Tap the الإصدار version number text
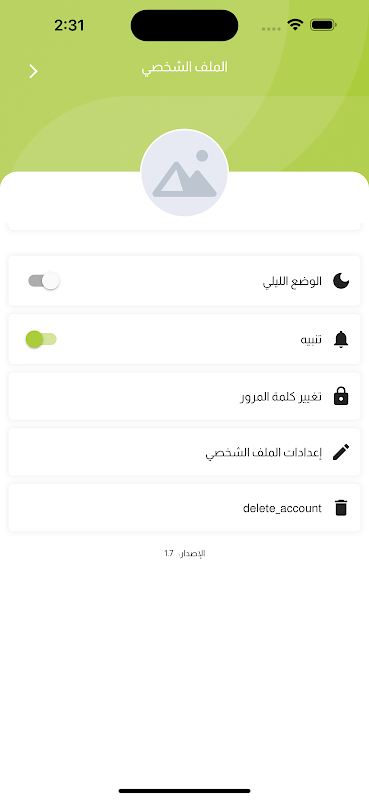 [184, 554]
